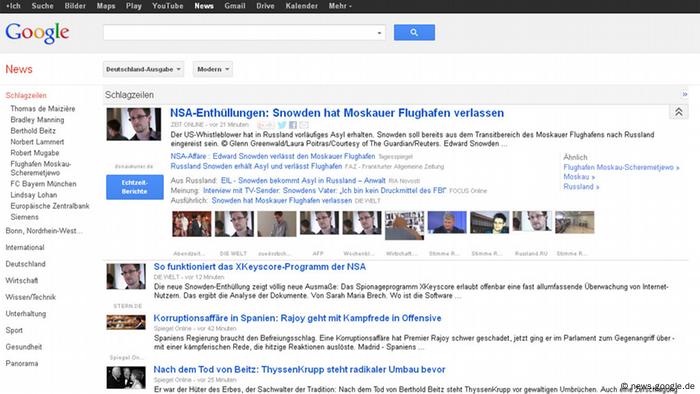Open Interview mit TV-Sender Snowdens Vater link
The height and width of the screenshot is (394, 700).
[325, 191]
